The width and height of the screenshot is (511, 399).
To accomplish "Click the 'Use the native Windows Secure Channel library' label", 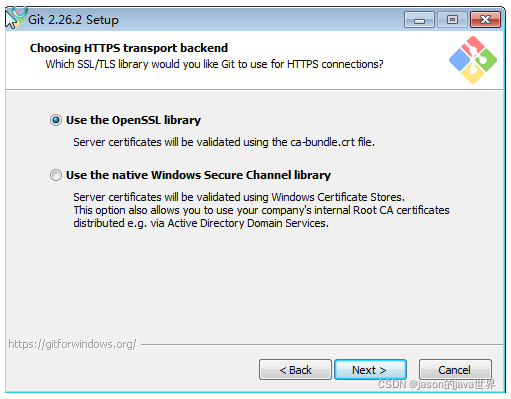I will click(x=198, y=175).
